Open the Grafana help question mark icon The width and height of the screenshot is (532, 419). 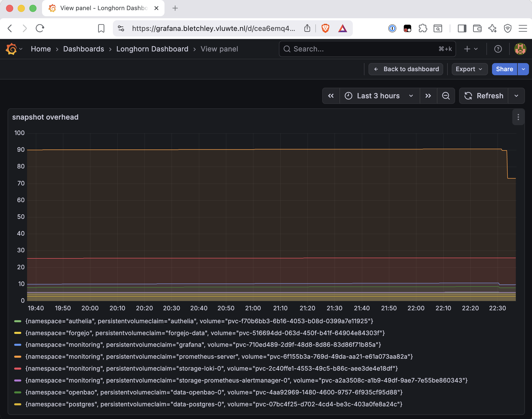pyautogui.click(x=498, y=49)
